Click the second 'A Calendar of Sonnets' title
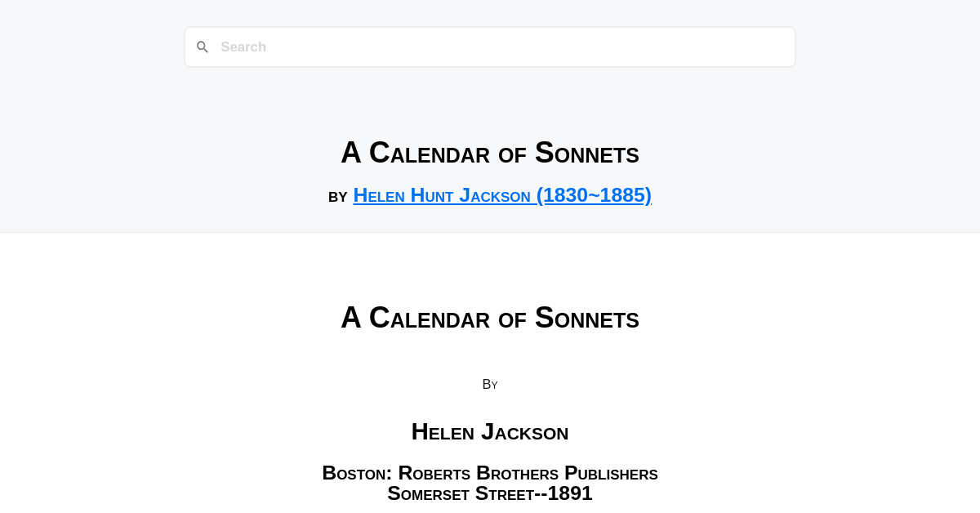The width and height of the screenshot is (980, 513). pos(490,318)
